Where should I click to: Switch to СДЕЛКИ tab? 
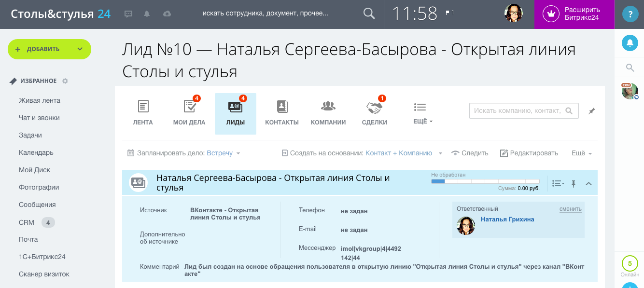(x=375, y=113)
